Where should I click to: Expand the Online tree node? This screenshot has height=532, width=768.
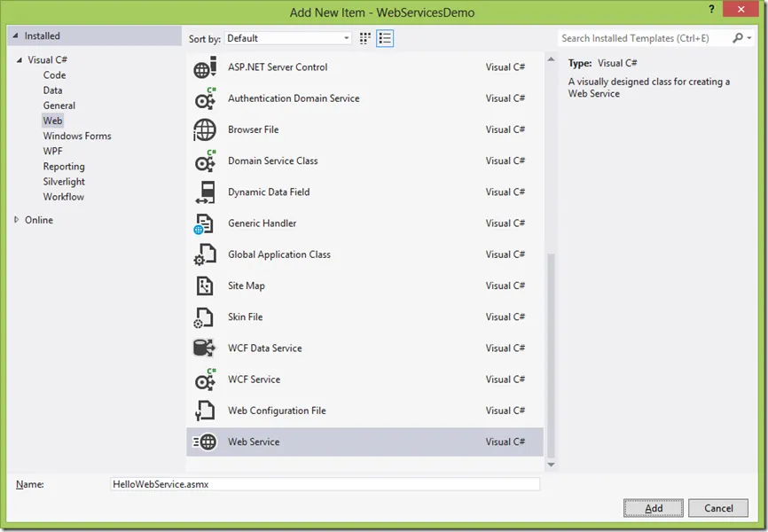pyautogui.click(x=16, y=220)
